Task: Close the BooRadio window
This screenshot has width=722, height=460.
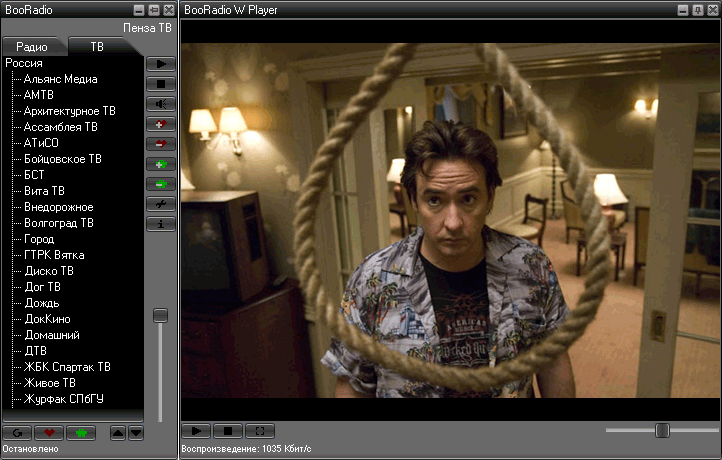Action: 169,10
